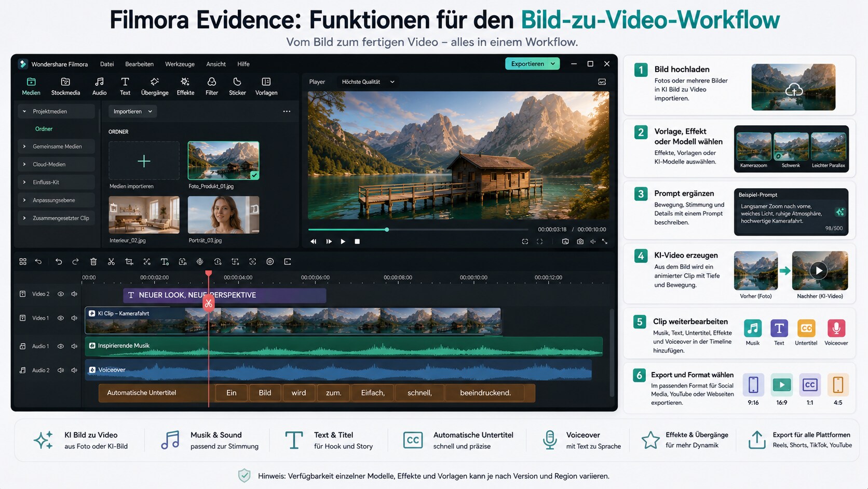Image resolution: width=868 pixels, height=489 pixels.
Task: Open the Datei menu
Action: pyautogui.click(x=107, y=64)
